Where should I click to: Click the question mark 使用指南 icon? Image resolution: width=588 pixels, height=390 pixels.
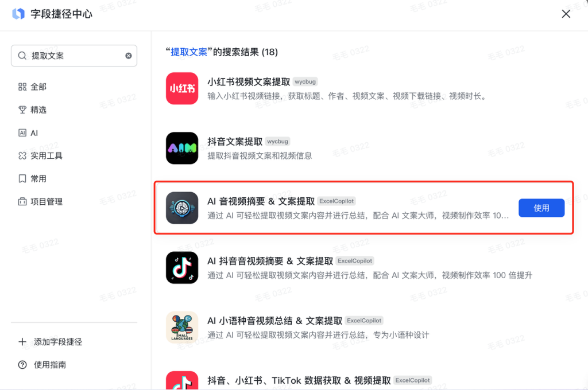coord(22,365)
